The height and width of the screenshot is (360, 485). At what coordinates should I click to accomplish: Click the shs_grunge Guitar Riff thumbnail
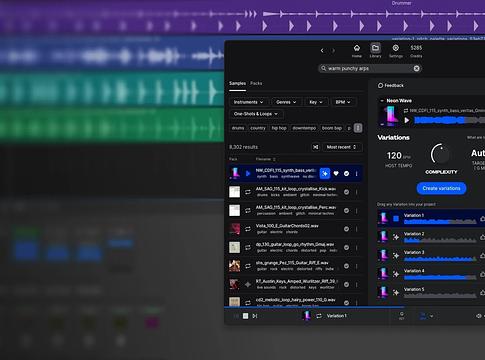234,266
